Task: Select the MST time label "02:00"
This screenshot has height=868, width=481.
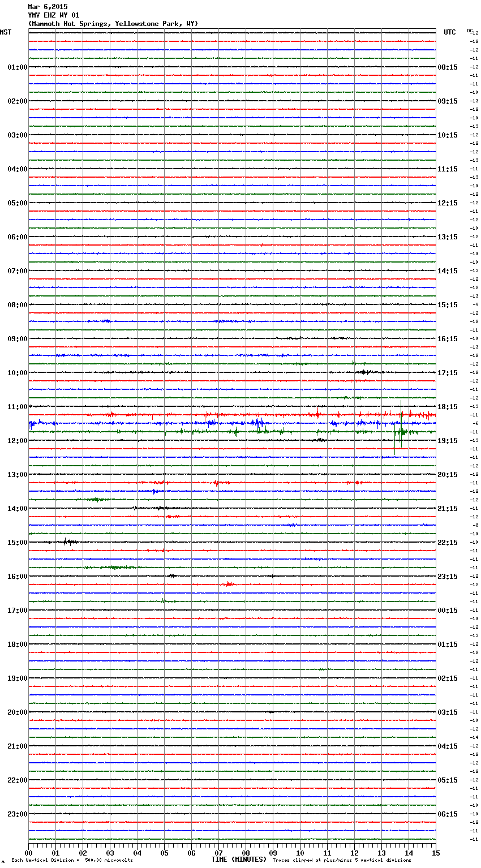Action: 18,101
